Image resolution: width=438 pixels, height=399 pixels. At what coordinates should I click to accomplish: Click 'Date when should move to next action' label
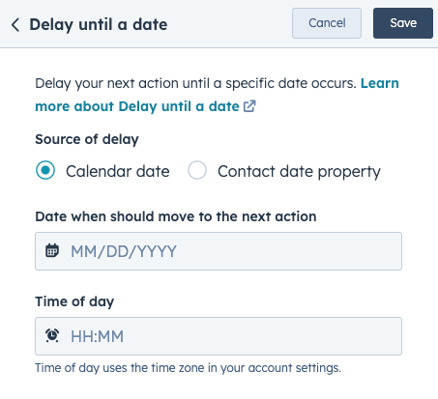(x=176, y=217)
